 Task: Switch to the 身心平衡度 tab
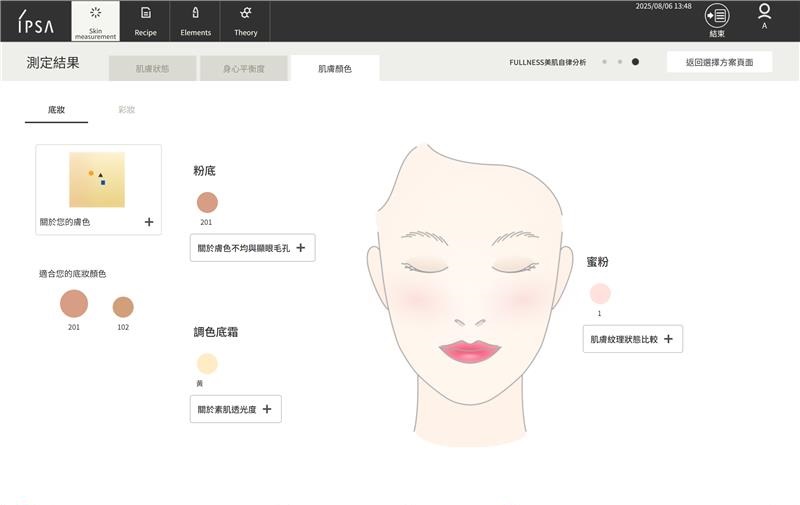click(243, 69)
